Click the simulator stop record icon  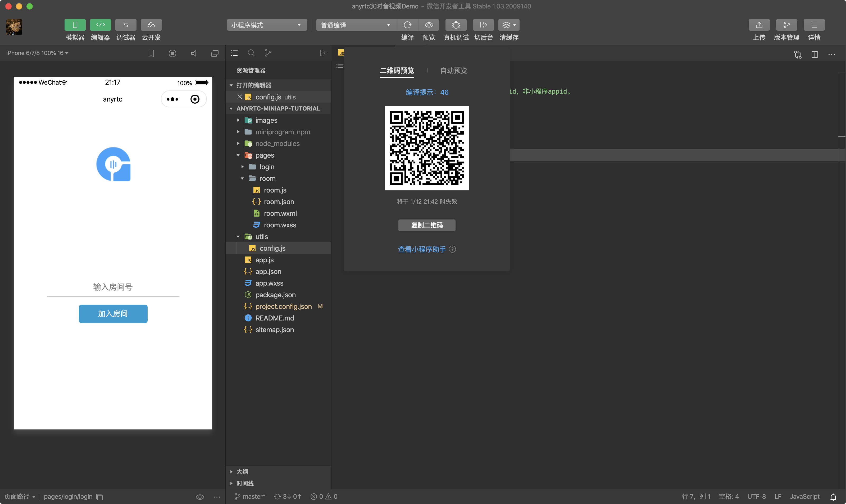click(x=172, y=53)
